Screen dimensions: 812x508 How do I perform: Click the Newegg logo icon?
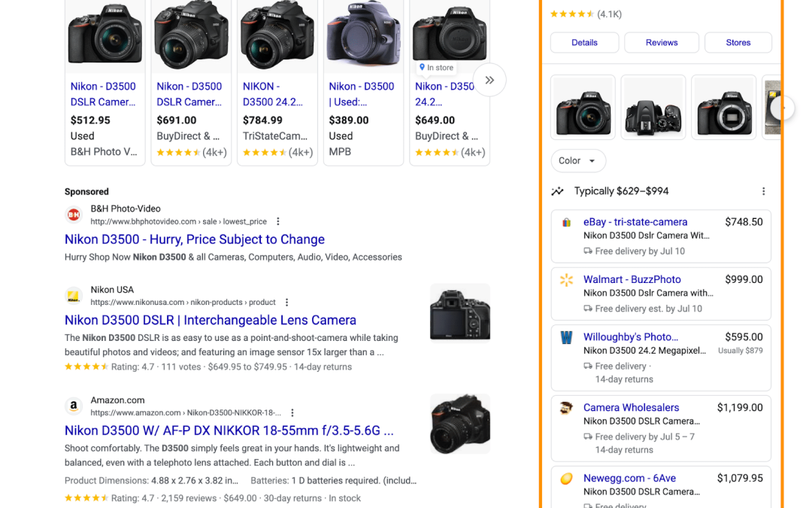[x=567, y=479]
